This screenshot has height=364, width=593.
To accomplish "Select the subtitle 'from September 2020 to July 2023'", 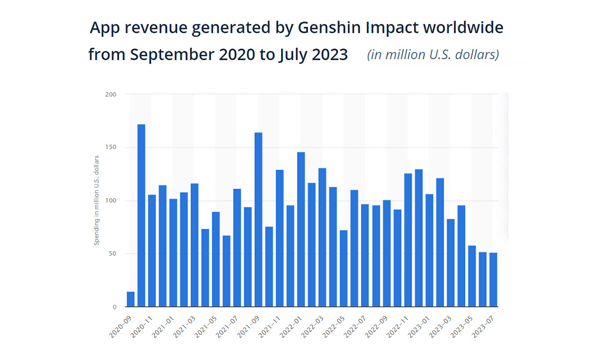I will pyautogui.click(x=218, y=55).
